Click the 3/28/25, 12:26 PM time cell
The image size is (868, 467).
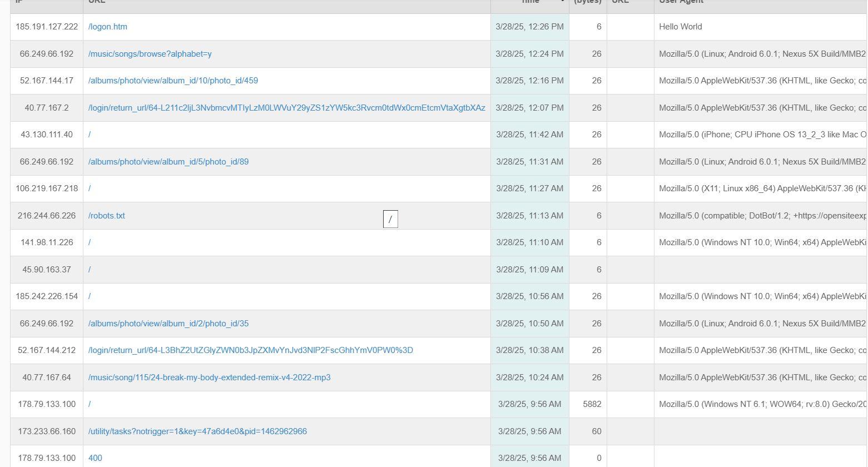point(529,27)
